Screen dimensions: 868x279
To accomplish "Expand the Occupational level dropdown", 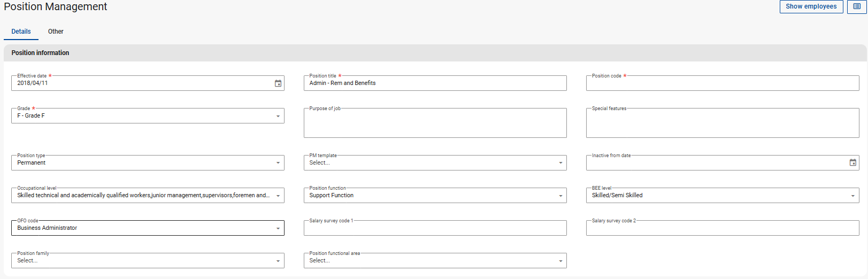I will (x=278, y=196).
